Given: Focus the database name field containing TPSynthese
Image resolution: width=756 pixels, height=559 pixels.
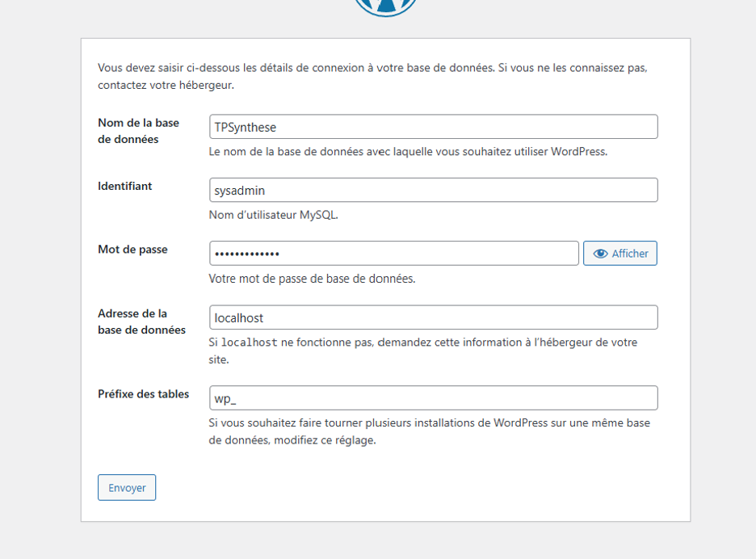Looking at the screenshot, I should 433,127.
